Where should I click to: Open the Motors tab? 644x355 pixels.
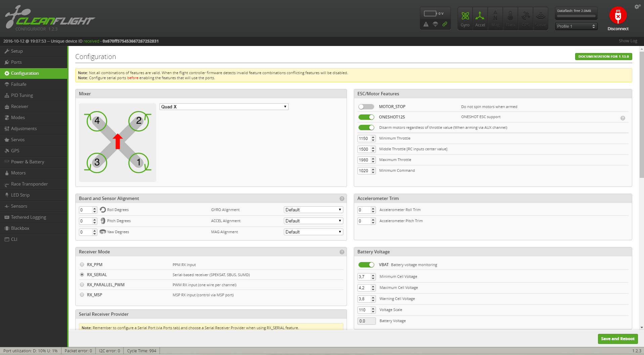(34, 173)
